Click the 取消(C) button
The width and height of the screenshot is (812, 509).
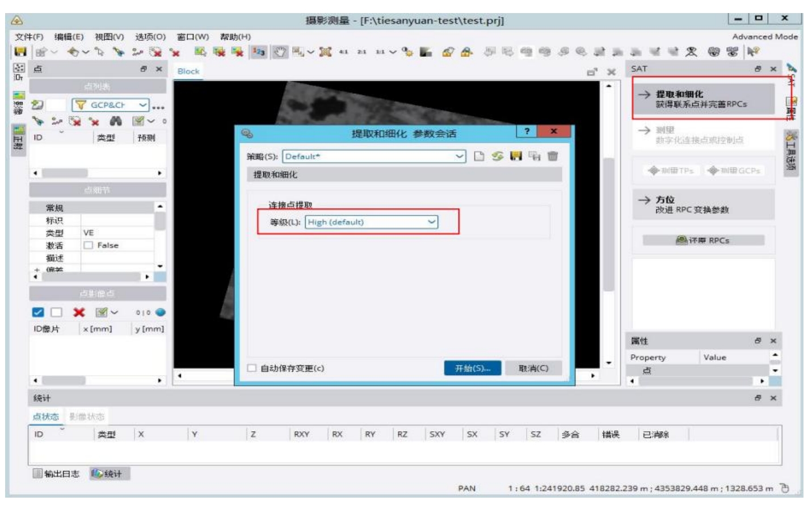pyautogui.click(x=533, y=368)
